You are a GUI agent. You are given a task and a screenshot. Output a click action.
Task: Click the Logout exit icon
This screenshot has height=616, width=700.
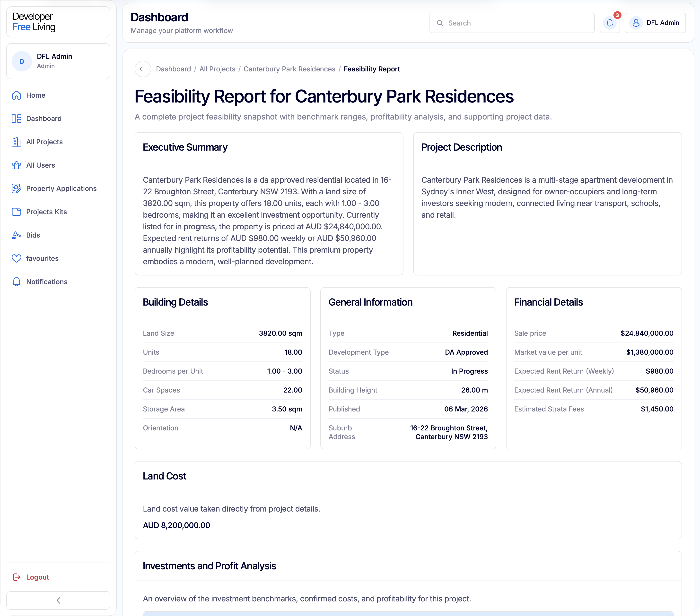tap(17, 577)
